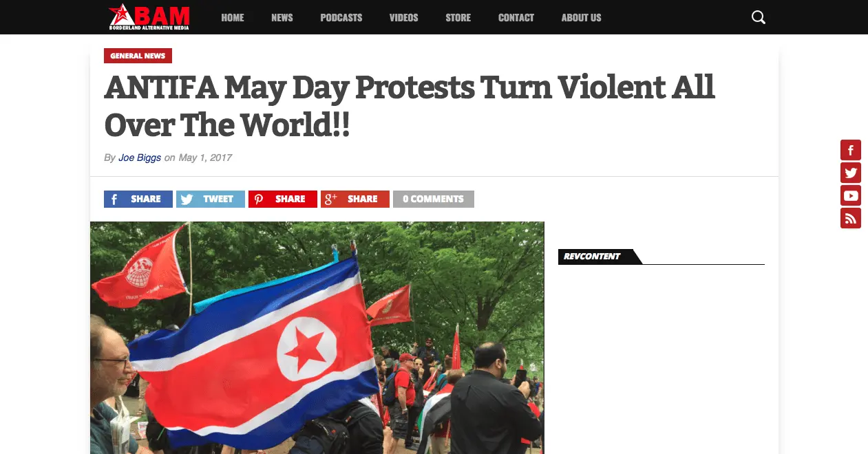Image resolution: width=868 pixels, height=454 pixels.
Task: Open the About Us page
Action: [581, 17]
